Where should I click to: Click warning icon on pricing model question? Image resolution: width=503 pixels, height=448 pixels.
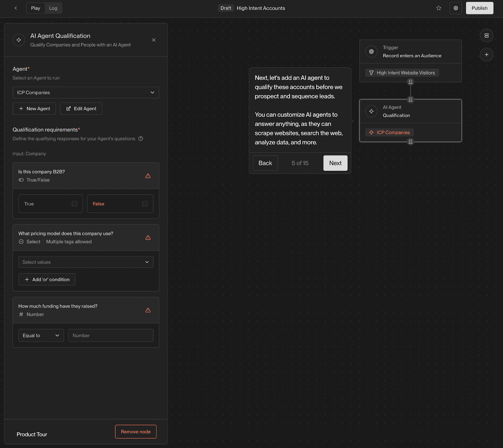[148, 238]
